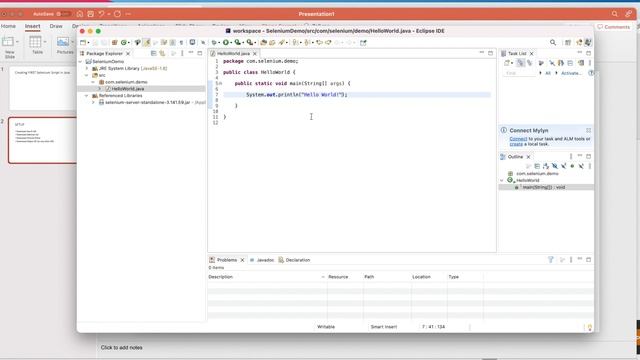Screen dimensions: 640x360
Task: Close the Package Explorer tab
Action: point(128,53)
